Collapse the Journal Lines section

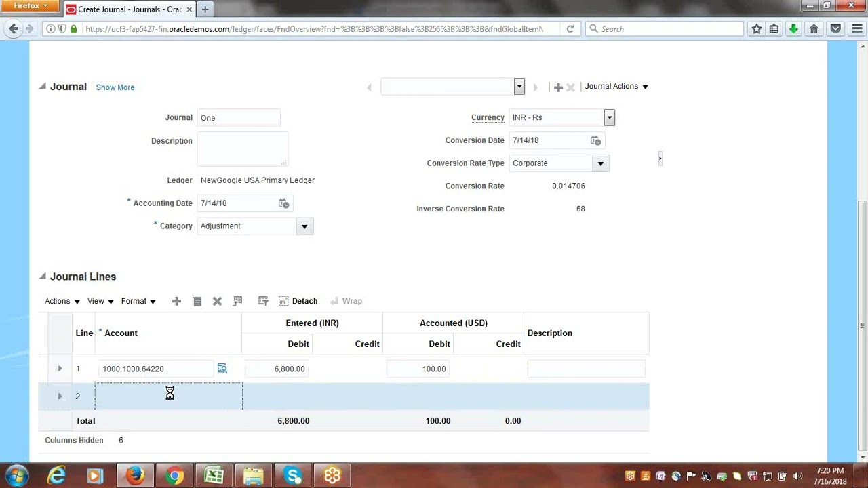43,276
